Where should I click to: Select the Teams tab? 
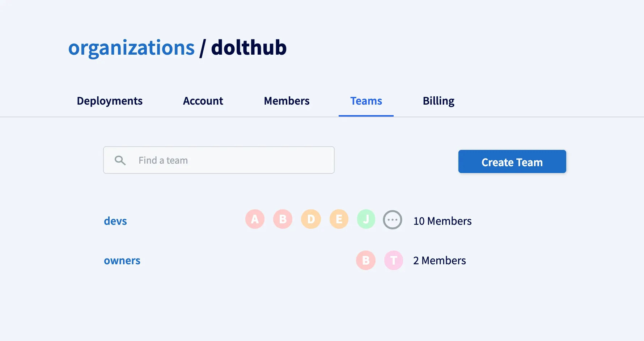point(366,101)
